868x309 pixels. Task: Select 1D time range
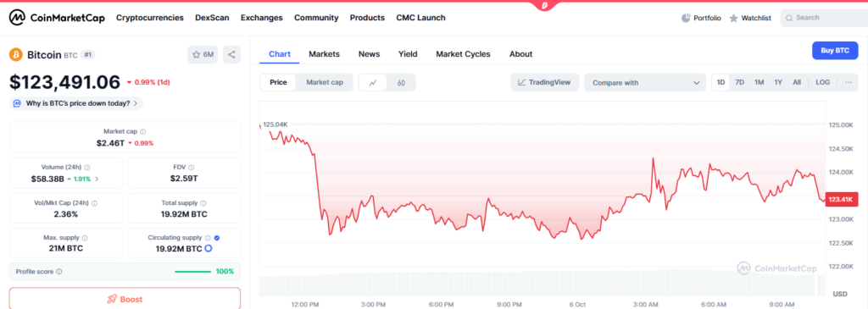tap(721, 82)
